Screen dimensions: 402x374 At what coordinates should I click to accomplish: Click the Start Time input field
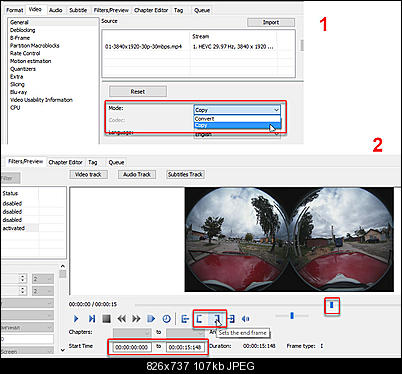pos(132,347)
